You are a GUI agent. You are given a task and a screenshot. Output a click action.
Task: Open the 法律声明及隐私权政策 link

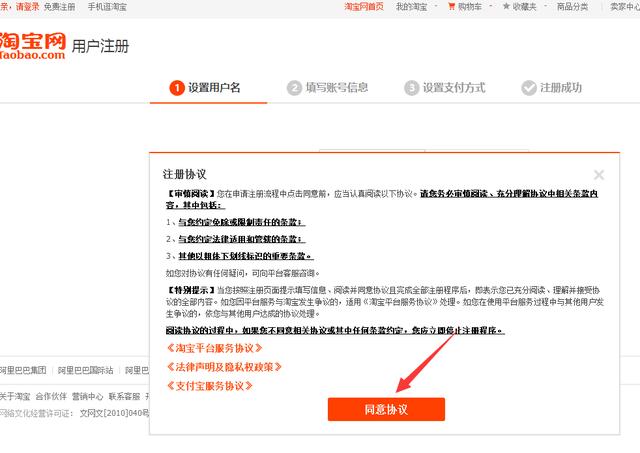(x=224, y=367)
